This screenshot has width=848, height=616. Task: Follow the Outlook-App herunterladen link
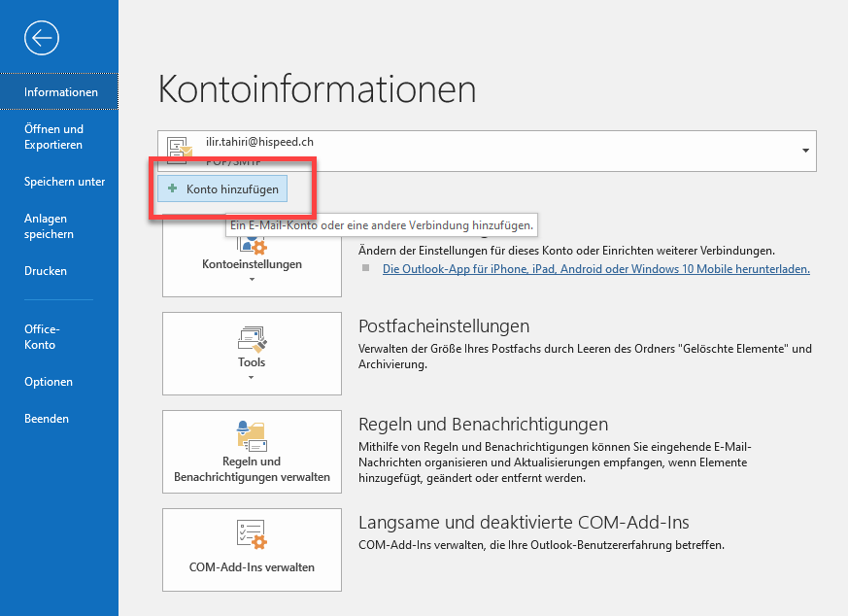point(595,269)
